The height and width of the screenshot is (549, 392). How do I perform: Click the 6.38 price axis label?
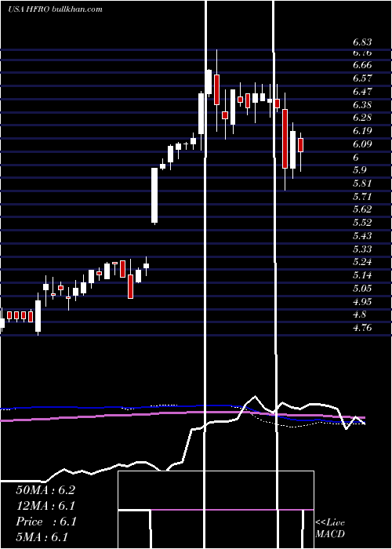pyautogui.click(x=362, y=104)
